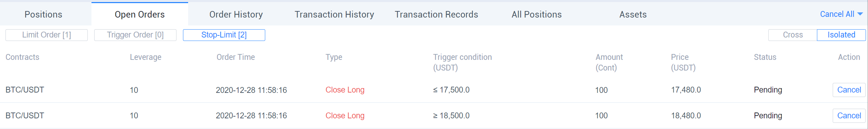This screenshot has width=868, height=129.
Task: Open Transaction History tab
Action: [334, 14]
